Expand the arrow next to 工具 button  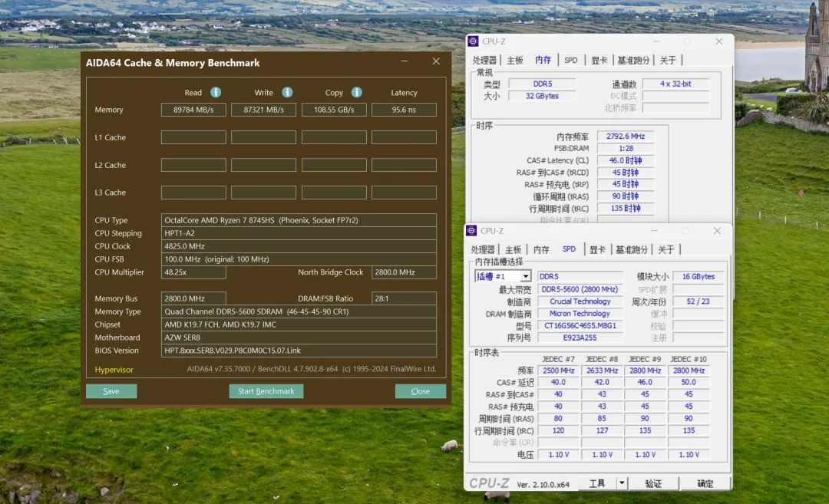622,483
